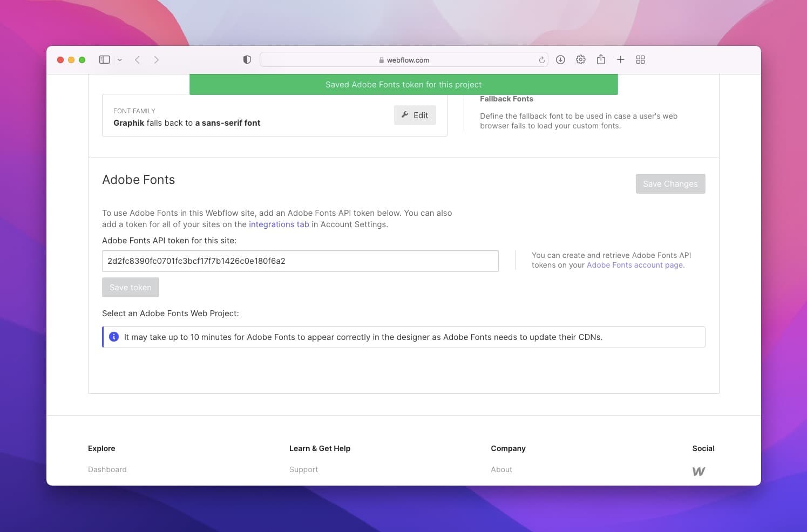Click the Save Changes button
807x532 pixels.
[670, 184]
